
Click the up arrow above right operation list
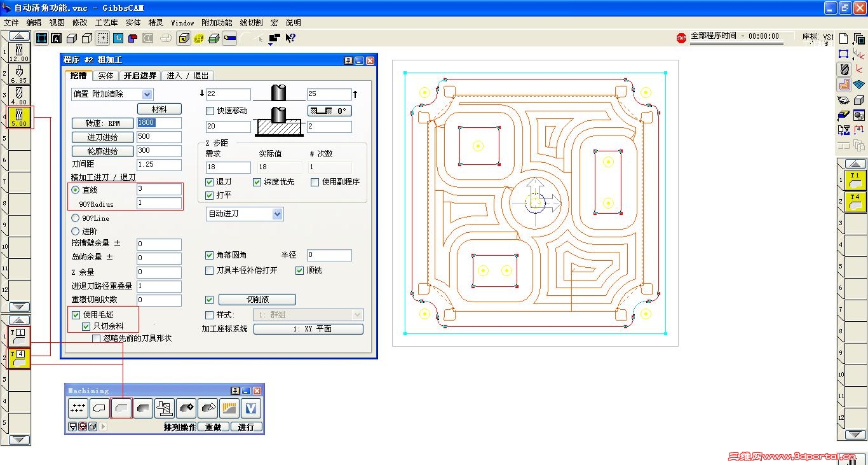[x=855, y=164]
